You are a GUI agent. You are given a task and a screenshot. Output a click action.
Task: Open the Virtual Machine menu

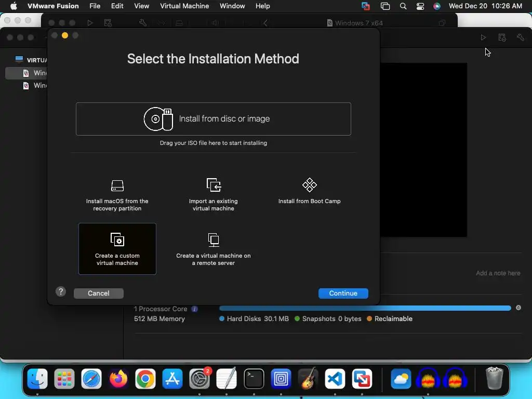point(184,6)
